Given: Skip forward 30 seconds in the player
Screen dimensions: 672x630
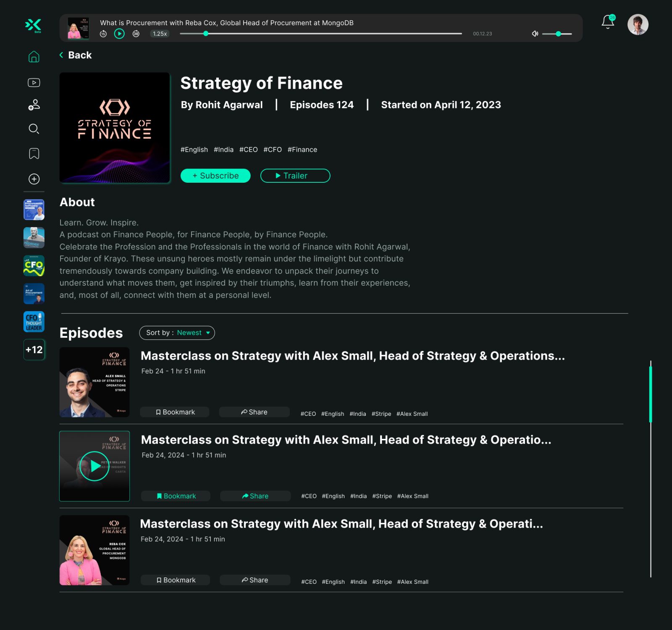Looking at the screenshot, I should [x=136, y=34].
